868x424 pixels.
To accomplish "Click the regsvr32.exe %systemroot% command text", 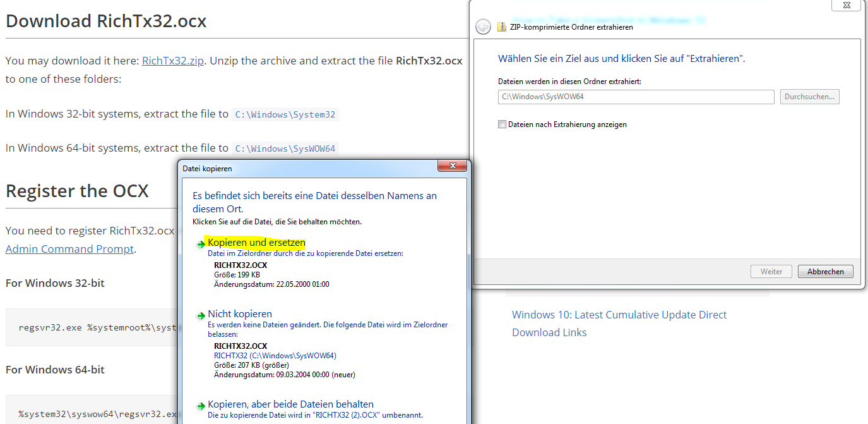I will pos(98,328).
